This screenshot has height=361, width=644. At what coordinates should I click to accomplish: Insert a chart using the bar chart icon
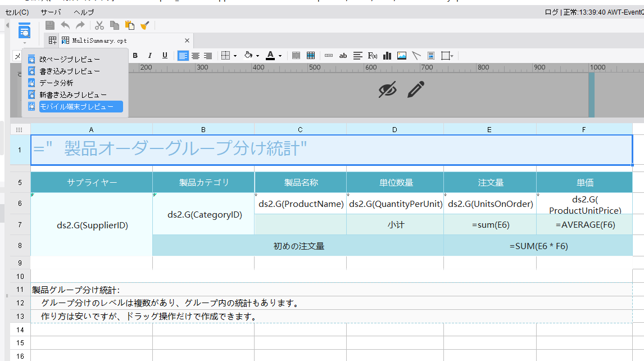tap(386, 55)
